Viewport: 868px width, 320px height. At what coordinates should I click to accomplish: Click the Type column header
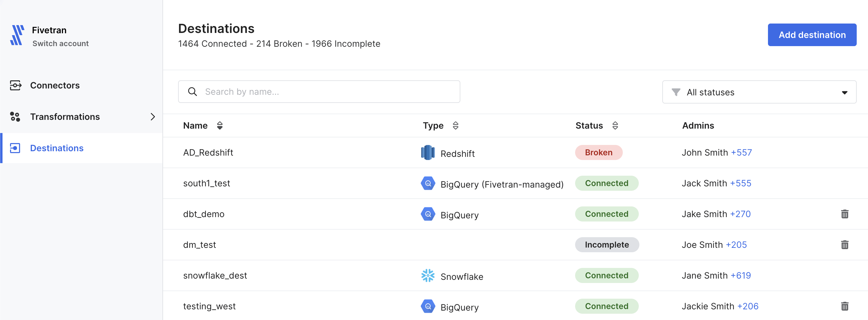[x=433, y=125]
